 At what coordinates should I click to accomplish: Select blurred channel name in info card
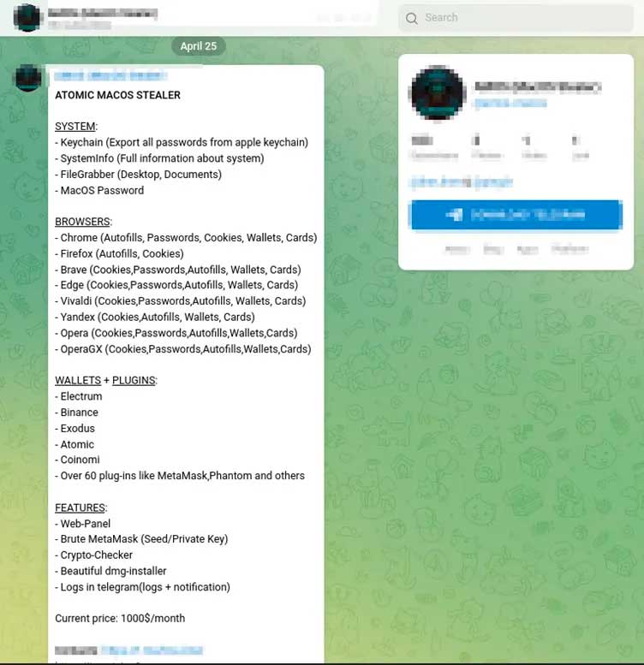pyautogui.click(x=538, y=87)
